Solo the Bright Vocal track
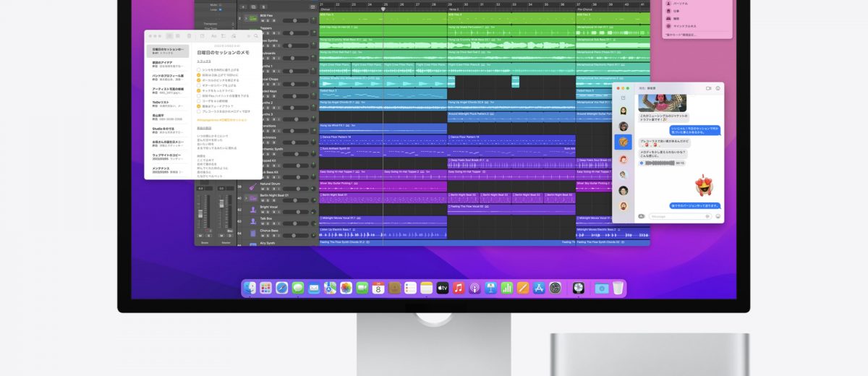The height and width of the screenshot is (376, 868). pyautogui.click(x=269, y=210)
